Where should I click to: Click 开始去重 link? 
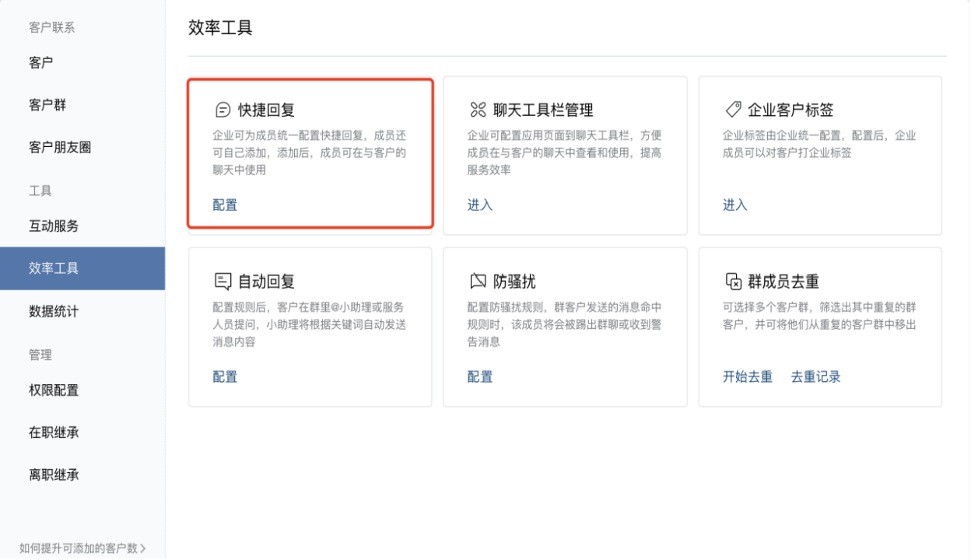pyautogui.click(x=748, y=377)
